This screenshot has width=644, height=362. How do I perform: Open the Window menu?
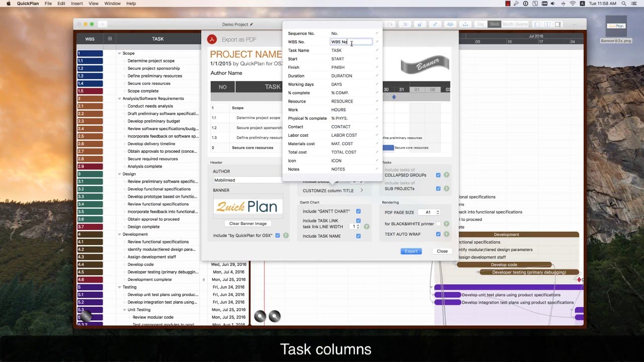(112, 4)
